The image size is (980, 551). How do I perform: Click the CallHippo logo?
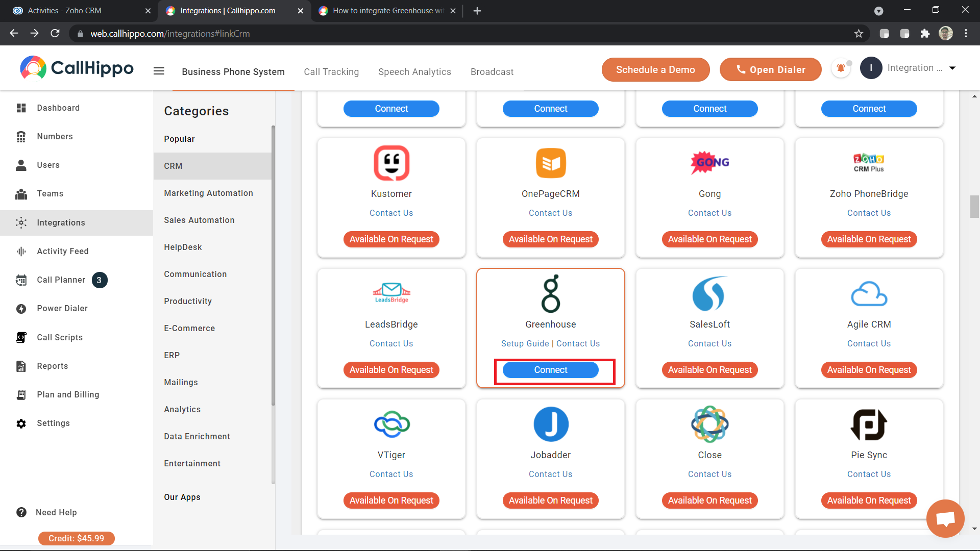pyautogui.click(x=77, y=68)
